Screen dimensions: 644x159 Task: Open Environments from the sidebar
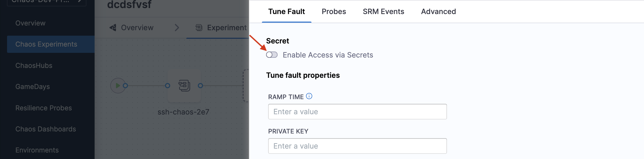coord(37,150)
